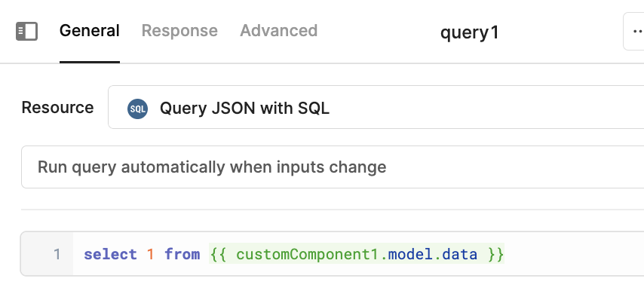Open the ellipsis more options button
The height and width of the screenshot is (294, 644).
pyautogui.click(x=634, y=31)
